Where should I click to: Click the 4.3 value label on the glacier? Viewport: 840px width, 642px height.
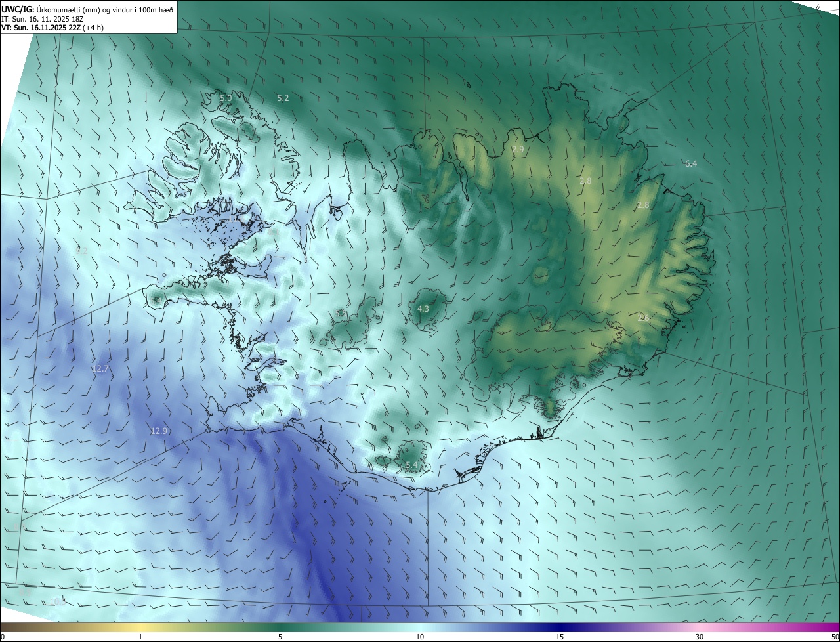pos(423,309)
